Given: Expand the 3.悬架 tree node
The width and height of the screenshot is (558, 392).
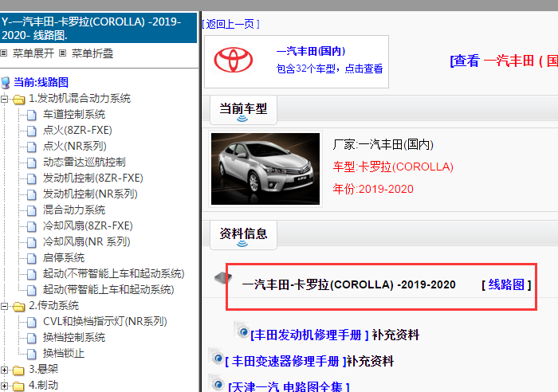Looking at the screenshot, I should 4,370.
